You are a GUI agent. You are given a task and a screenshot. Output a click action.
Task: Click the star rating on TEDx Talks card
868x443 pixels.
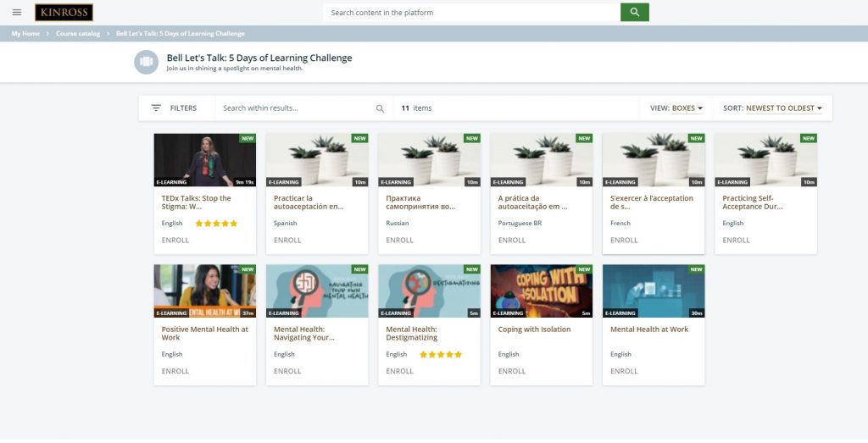216,224
